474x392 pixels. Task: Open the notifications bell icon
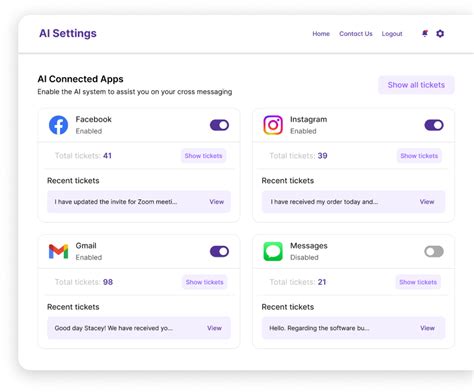[425, 33]
